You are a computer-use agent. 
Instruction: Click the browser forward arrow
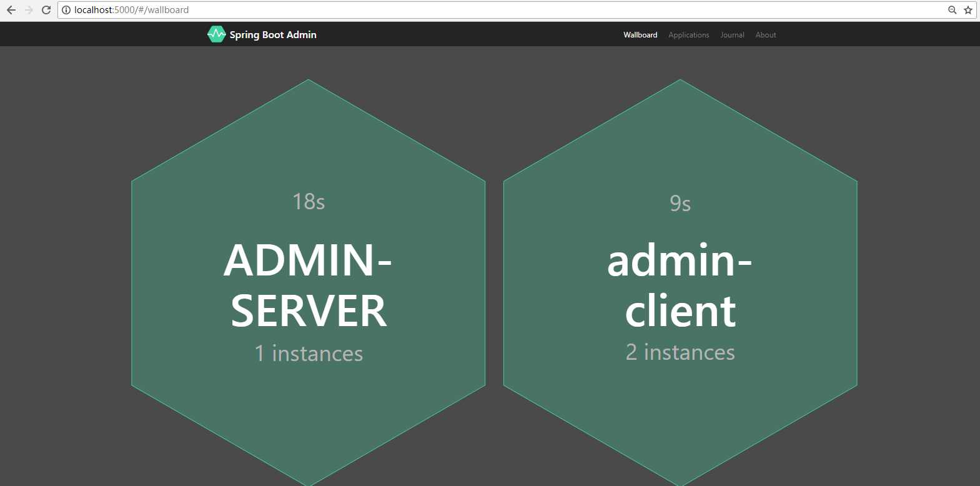point(29,10)
